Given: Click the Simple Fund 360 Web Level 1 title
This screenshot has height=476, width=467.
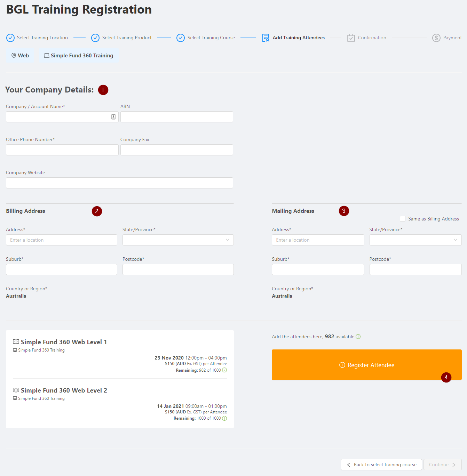Looking at the screenshot, I should click(x=64, y=342).
